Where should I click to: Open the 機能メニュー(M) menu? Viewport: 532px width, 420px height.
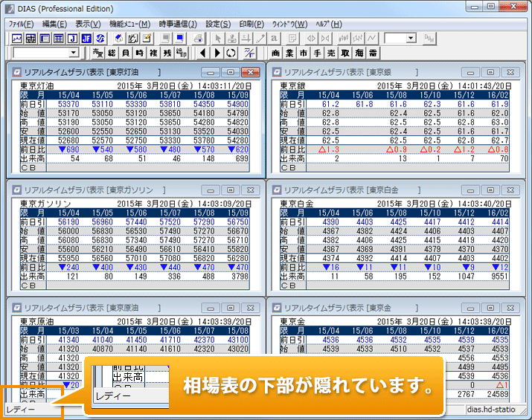click(129, 24)
